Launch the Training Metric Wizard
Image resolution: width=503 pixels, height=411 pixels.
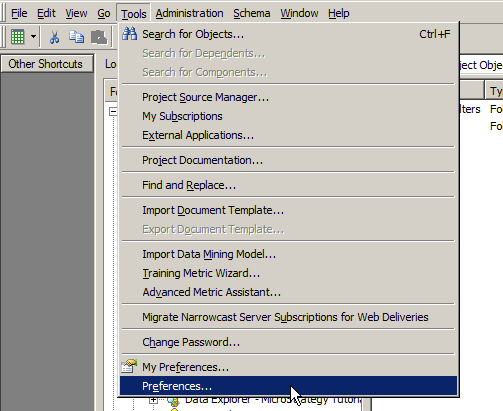click(288, 273)
